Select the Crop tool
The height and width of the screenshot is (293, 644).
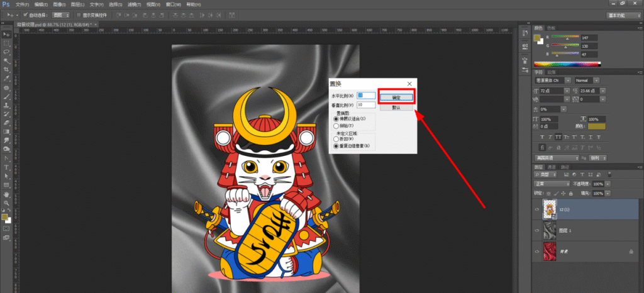coord(6,69)
